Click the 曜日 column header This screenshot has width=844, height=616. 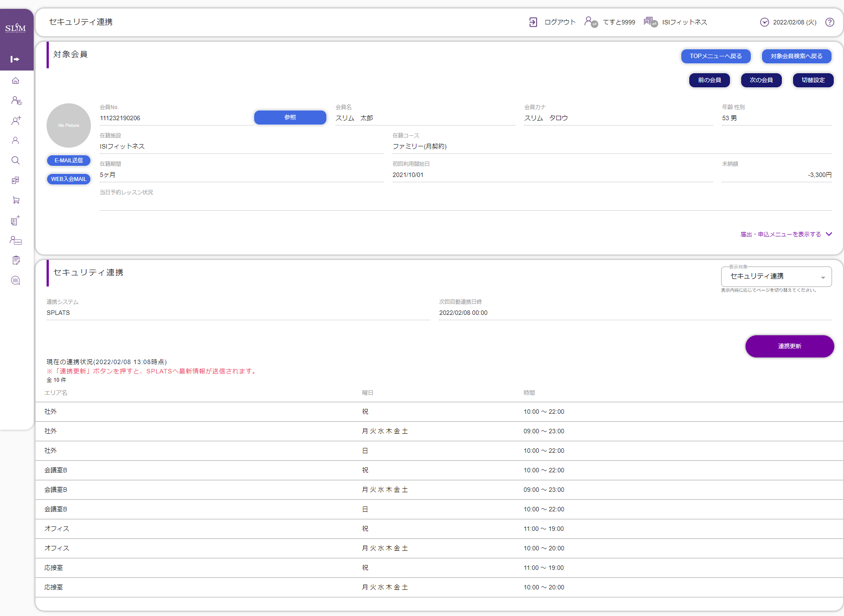[368, 393]
